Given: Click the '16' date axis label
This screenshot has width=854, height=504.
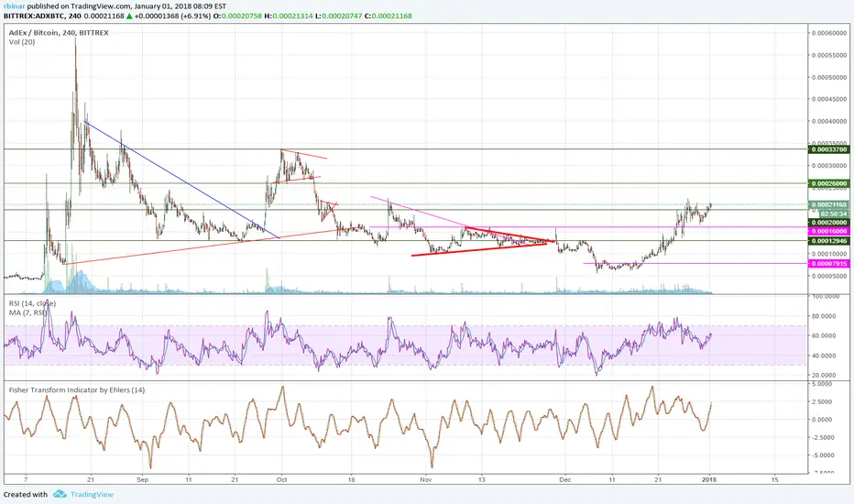Looking at the screenshot, I should point(352,480).
